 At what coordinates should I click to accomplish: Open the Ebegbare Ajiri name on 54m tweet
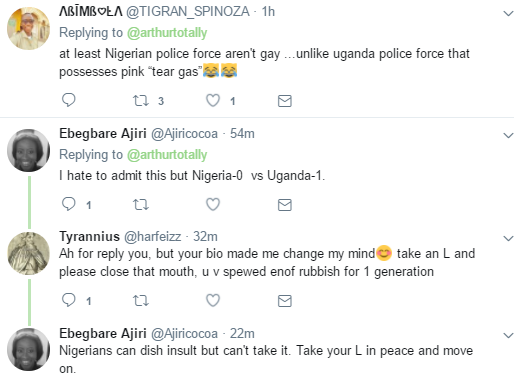pos(103,133)
